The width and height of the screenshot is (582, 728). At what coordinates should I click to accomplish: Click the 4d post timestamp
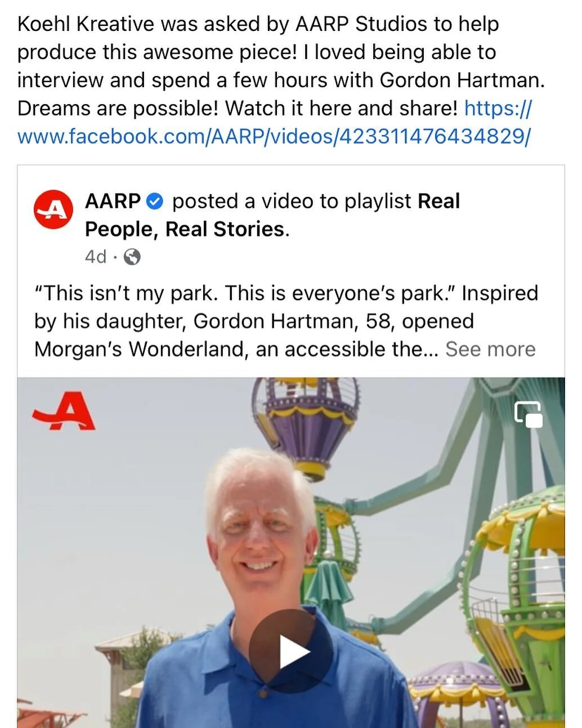[96, 257]
